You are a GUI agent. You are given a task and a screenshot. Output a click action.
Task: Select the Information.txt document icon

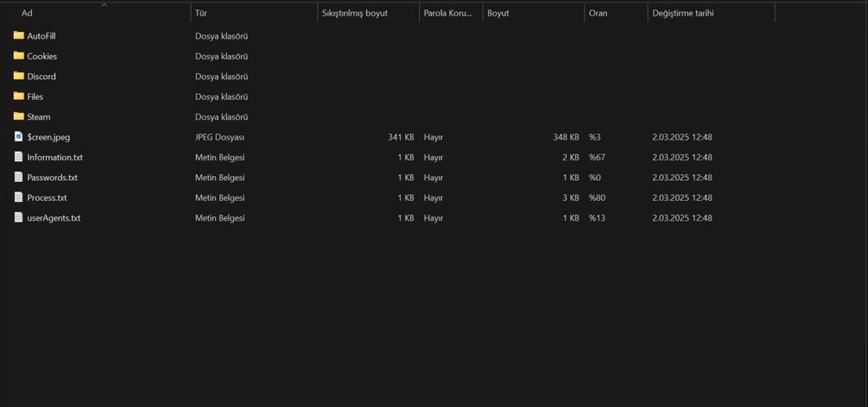19,157
